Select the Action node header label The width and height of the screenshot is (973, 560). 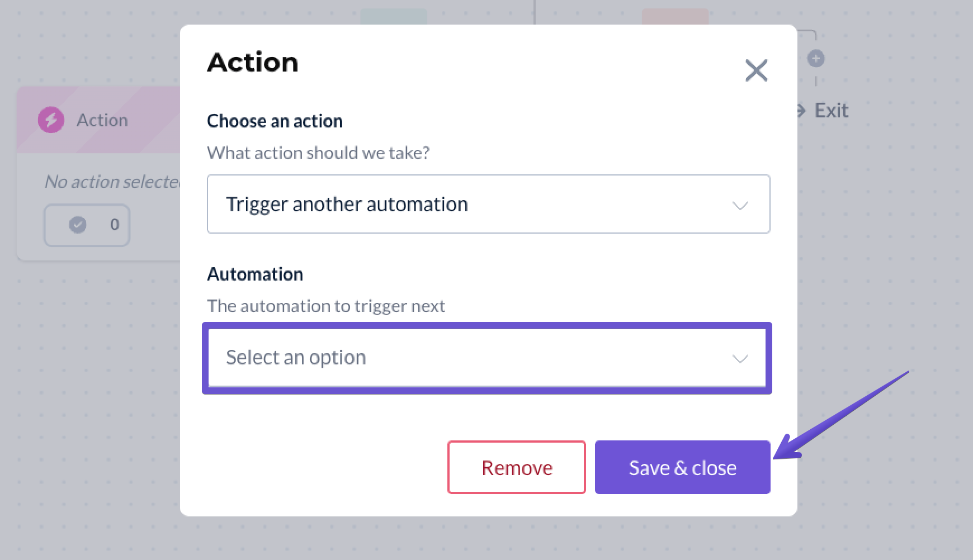[102, 120]
